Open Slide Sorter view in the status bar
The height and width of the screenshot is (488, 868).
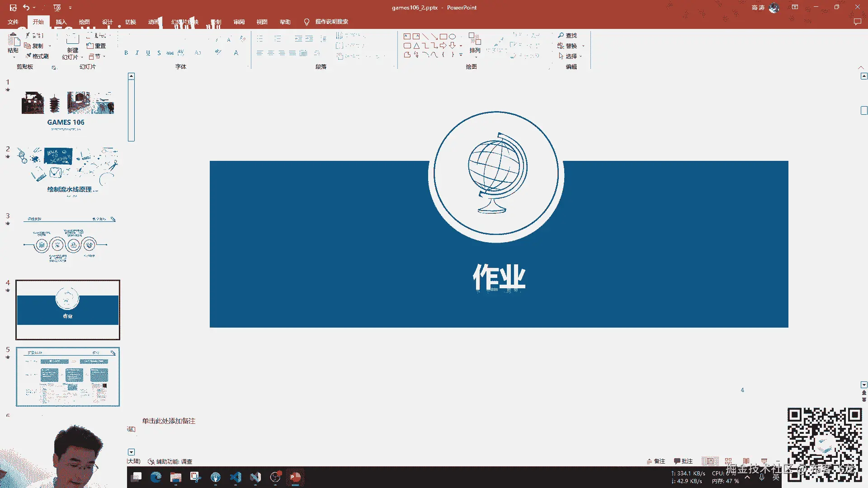point(728,461)
